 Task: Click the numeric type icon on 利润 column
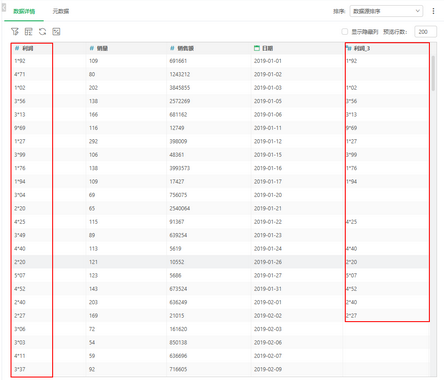[x=17, y=48]
